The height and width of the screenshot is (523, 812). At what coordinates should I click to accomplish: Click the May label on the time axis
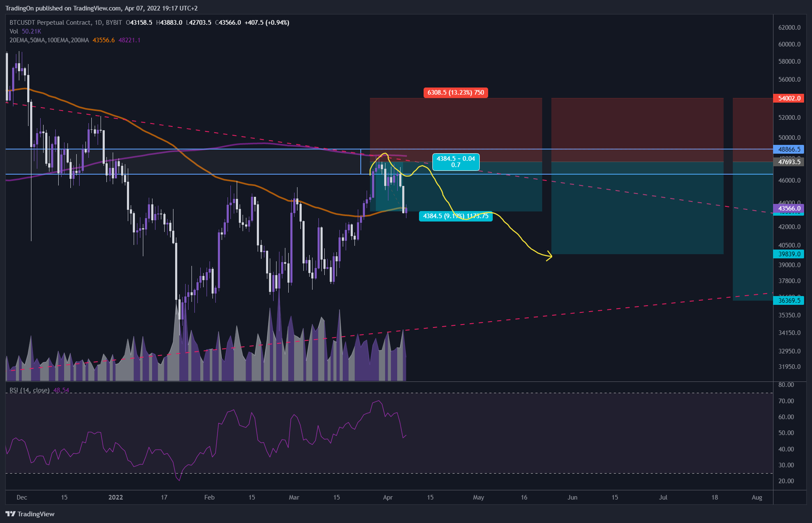[478, 497]
